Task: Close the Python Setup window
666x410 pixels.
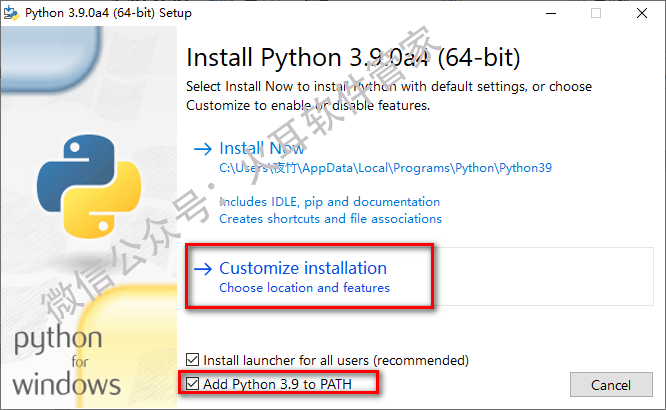Action: 641,13
